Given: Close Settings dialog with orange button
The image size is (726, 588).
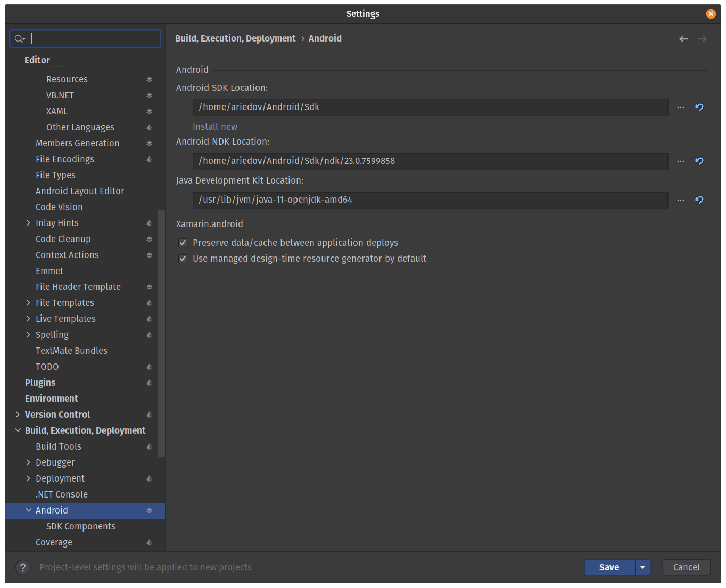Looking at the screenshot, I should point(711,14).
